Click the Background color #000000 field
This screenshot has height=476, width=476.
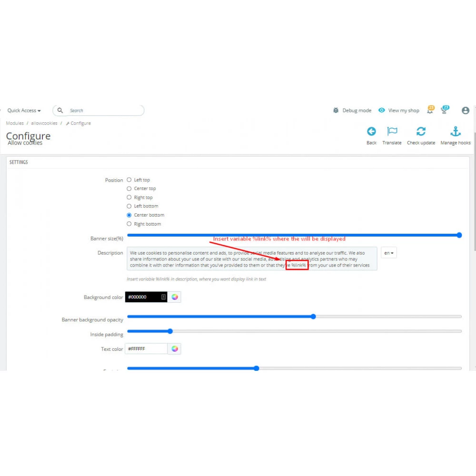point(146,297)
